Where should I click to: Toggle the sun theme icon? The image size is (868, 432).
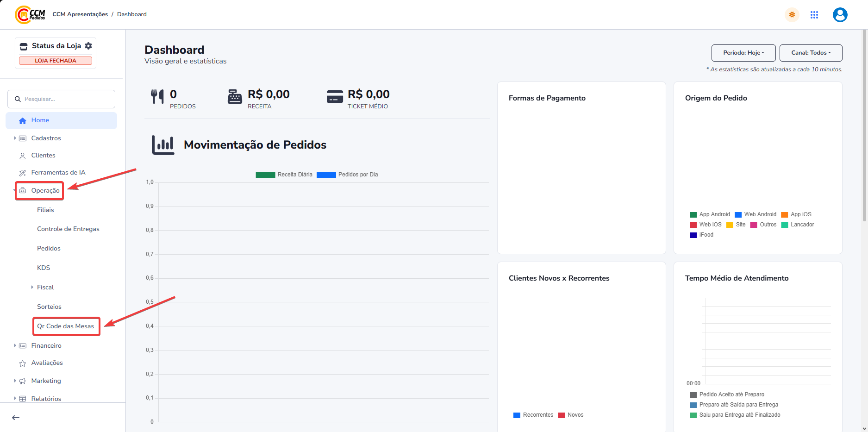pyautogui.click(x=792, y=15)
